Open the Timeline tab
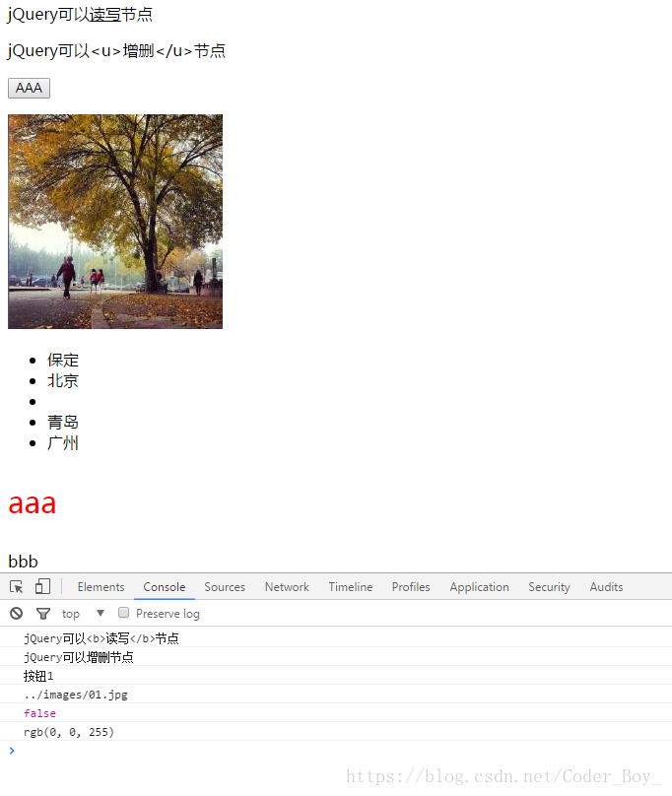The height and width of the screenshot is (796, 672). click(351, 587)
